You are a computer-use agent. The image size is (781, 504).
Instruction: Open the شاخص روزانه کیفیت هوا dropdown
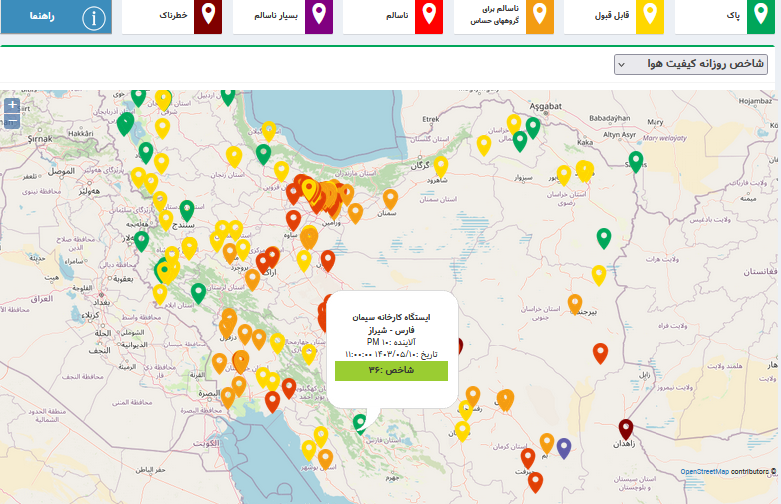(690, 64)
